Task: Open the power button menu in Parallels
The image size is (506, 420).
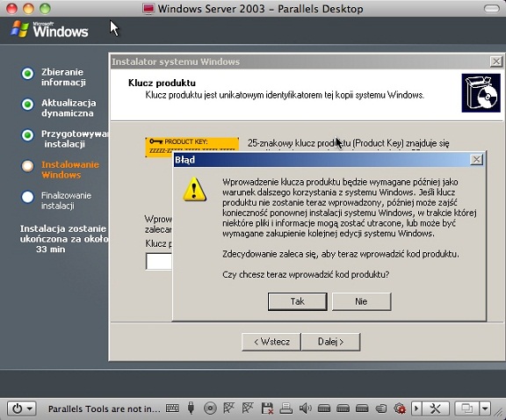Action: click(22, 409)
